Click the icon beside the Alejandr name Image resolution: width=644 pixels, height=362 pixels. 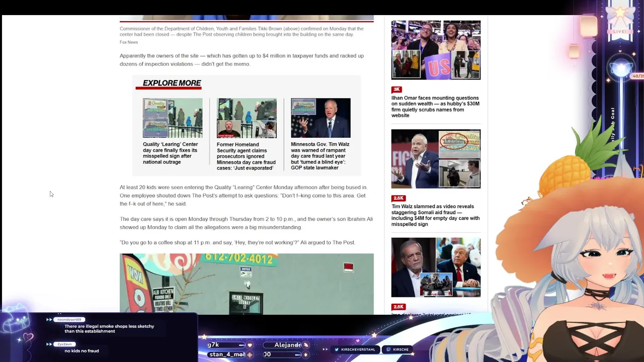[305, 345]
